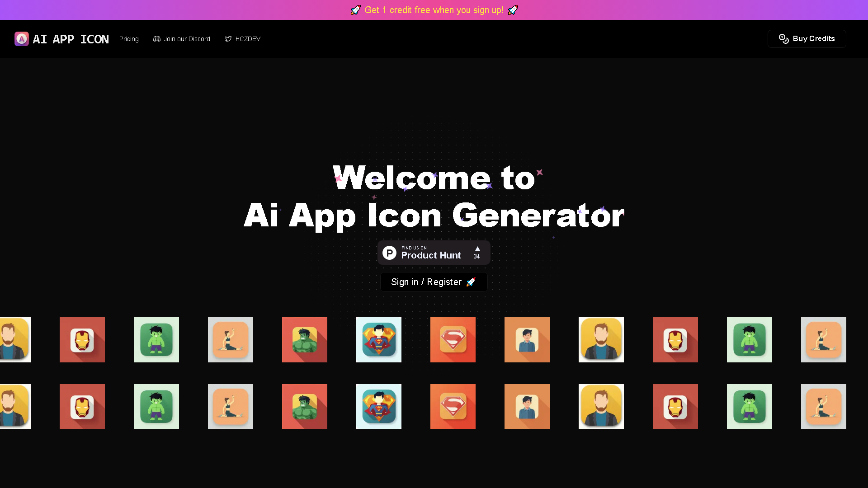Click the free credit sign-up banner
This screenshot has height=488, width=868.
(x=434, y=10)
